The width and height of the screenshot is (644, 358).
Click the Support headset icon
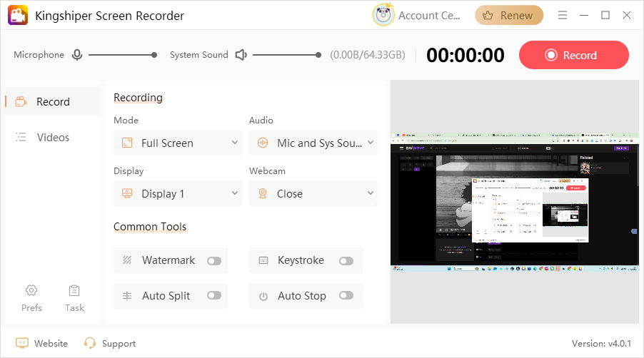point(89,343)
